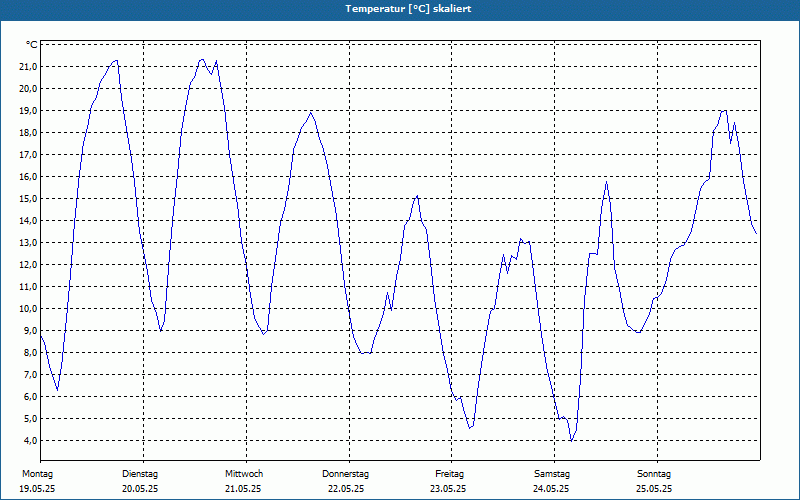Click the date 22.05.25
The width and height of the screenshot is (800, 500).
point(346,489)
